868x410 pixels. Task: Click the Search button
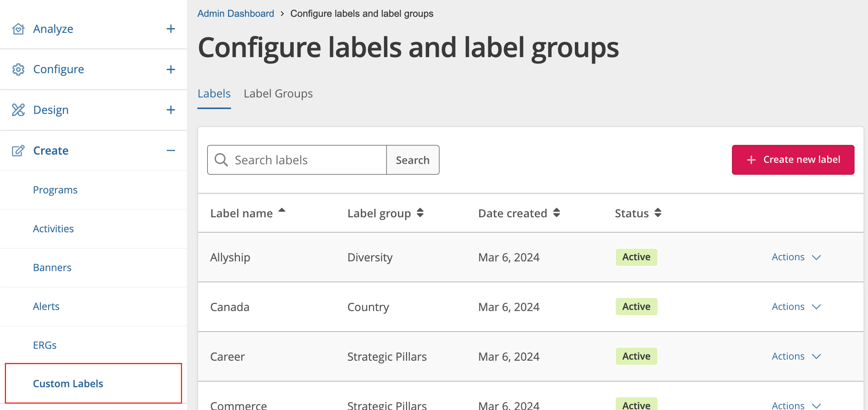click(x=413, y=160)
